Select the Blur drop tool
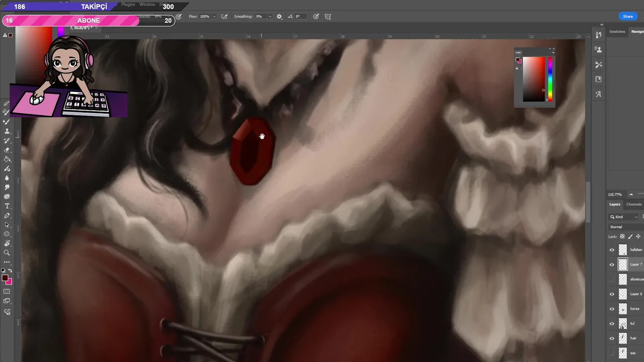This screenshot has height=362, width=644. point(7,178)
